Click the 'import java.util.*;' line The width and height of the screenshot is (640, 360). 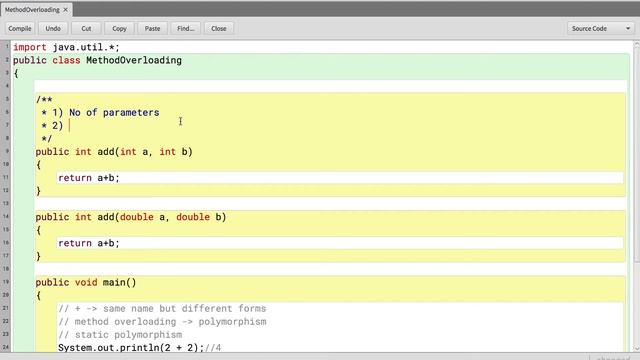tap(66, 47)
